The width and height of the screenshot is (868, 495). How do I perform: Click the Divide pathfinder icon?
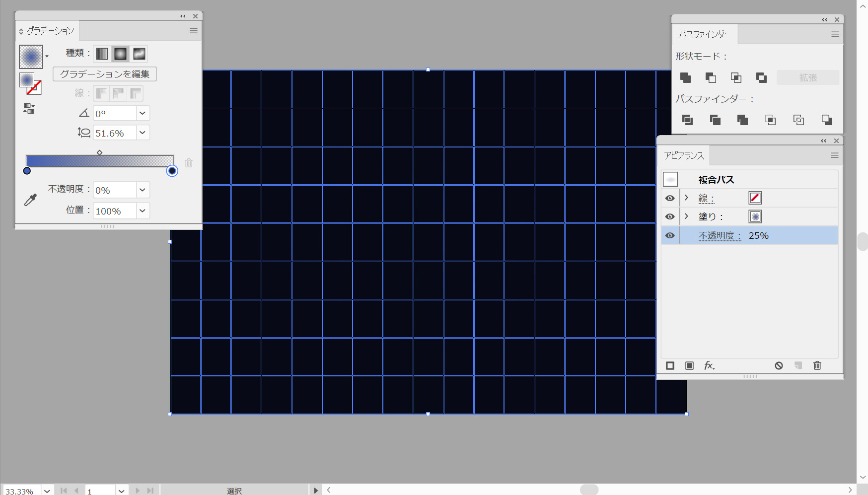[x=687, y=120]
